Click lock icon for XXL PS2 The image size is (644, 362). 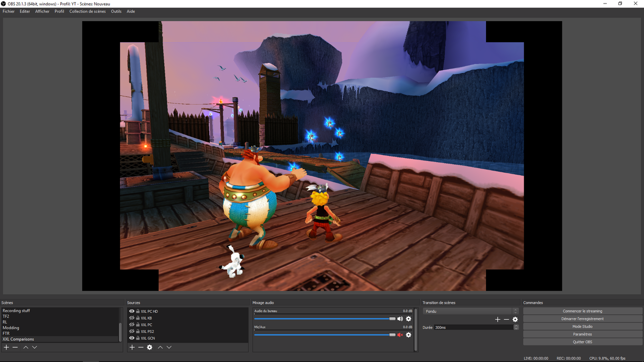pyautogui.click(x=138, y=331)
